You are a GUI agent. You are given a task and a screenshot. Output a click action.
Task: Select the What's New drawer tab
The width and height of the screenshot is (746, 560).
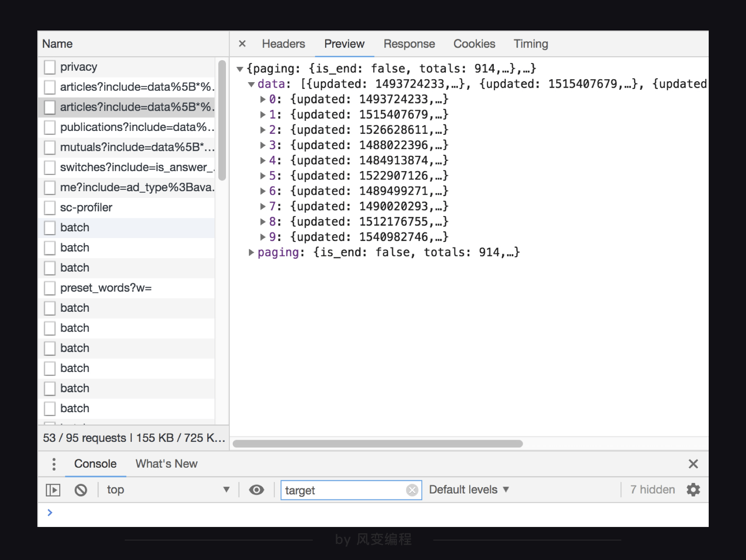click(167, 464)
